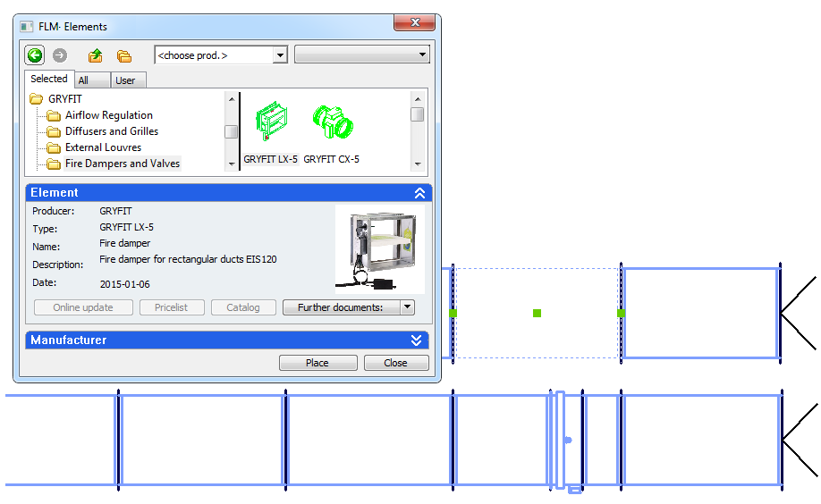Open the empty dropdown at top right
Screen dimensions: 821x504
pyautogui.click(x=362, y=55)
